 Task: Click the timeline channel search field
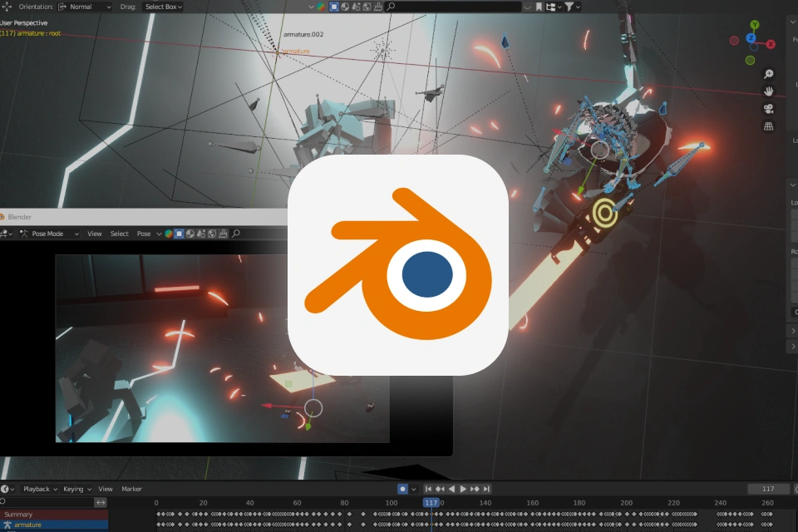click(x=47, y=502)
